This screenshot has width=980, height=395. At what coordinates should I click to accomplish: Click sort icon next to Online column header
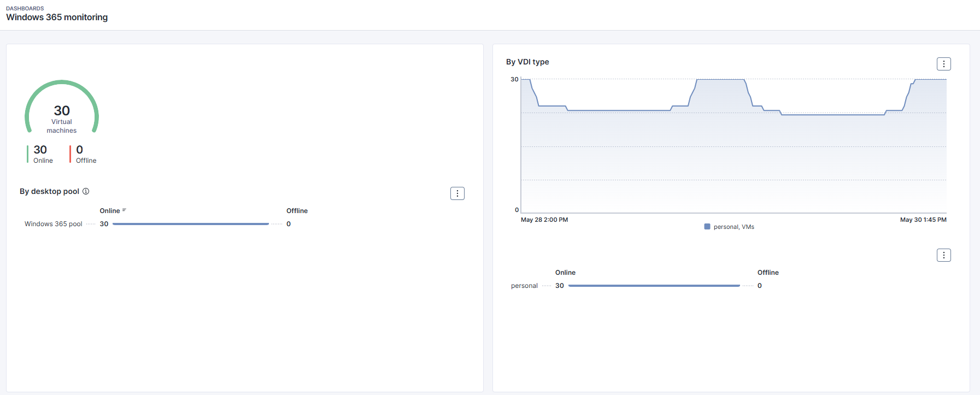(x=124, y=210)
